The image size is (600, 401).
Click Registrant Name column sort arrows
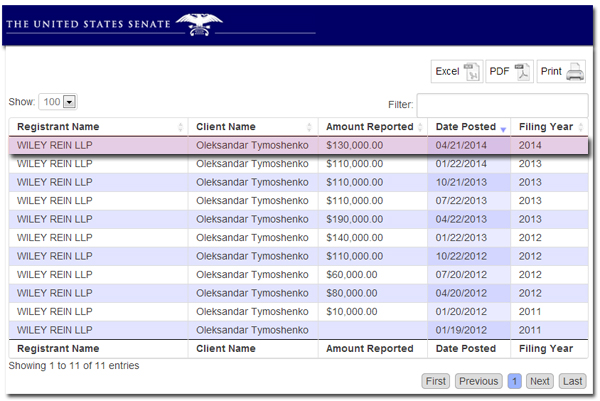181,127
